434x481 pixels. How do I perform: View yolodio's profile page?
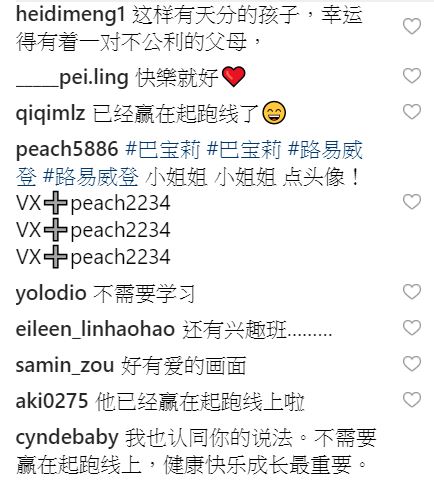tap(51, 293)
